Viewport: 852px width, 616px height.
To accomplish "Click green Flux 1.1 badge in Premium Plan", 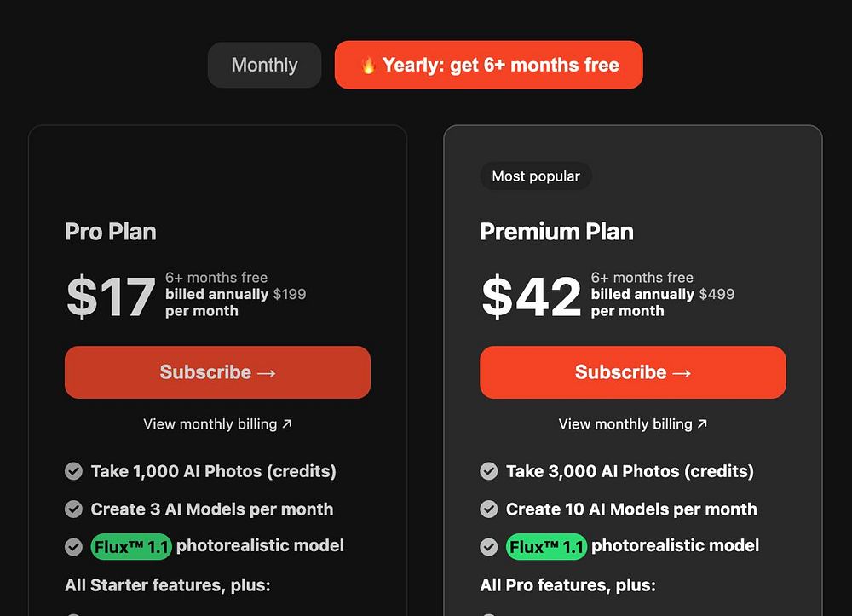I will coord(546,547).
